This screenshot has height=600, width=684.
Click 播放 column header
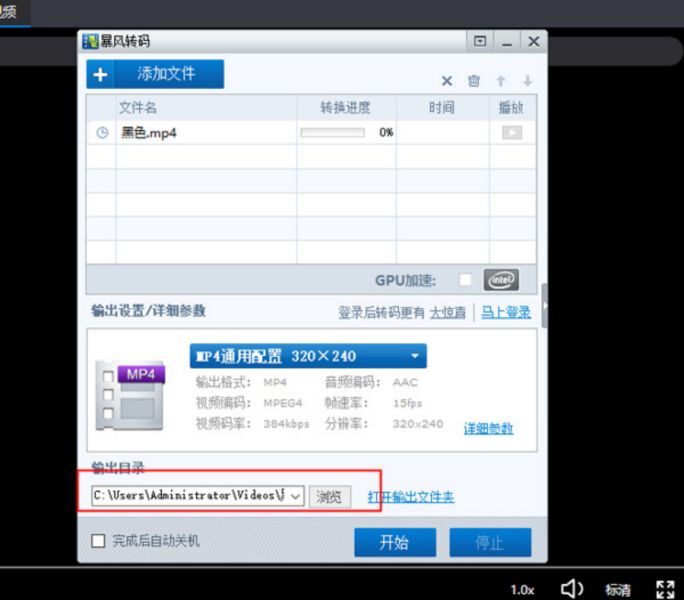tap(511, 107)
